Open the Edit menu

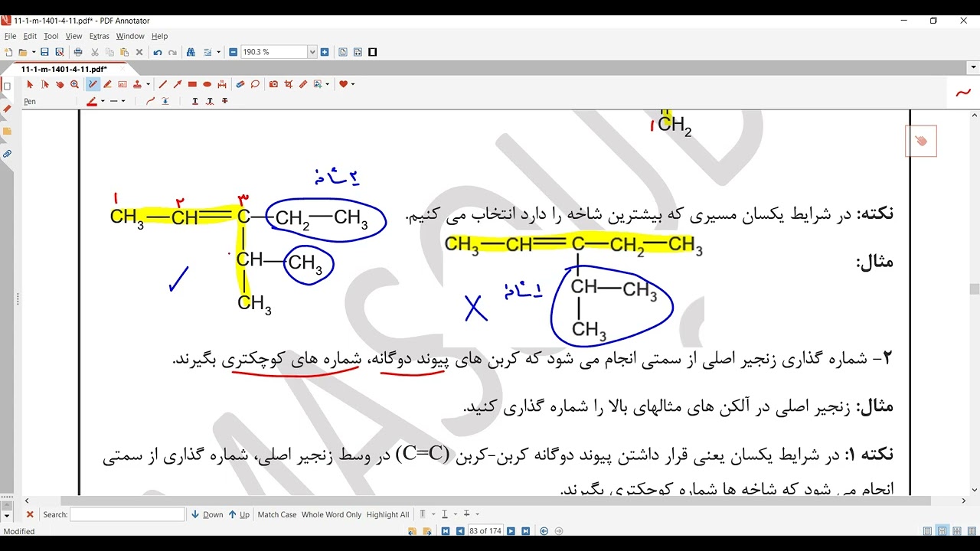tap(30, 36)
